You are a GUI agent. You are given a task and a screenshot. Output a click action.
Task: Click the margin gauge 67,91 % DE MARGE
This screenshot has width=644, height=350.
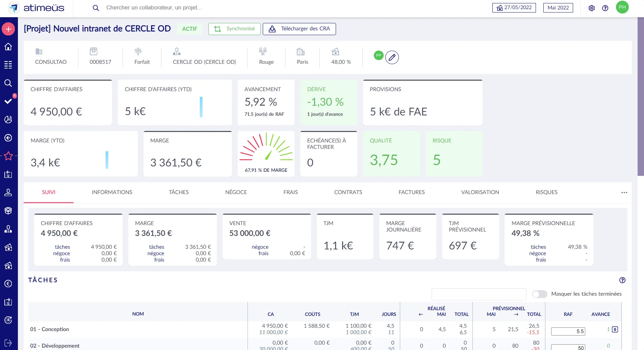coord(266,154)
